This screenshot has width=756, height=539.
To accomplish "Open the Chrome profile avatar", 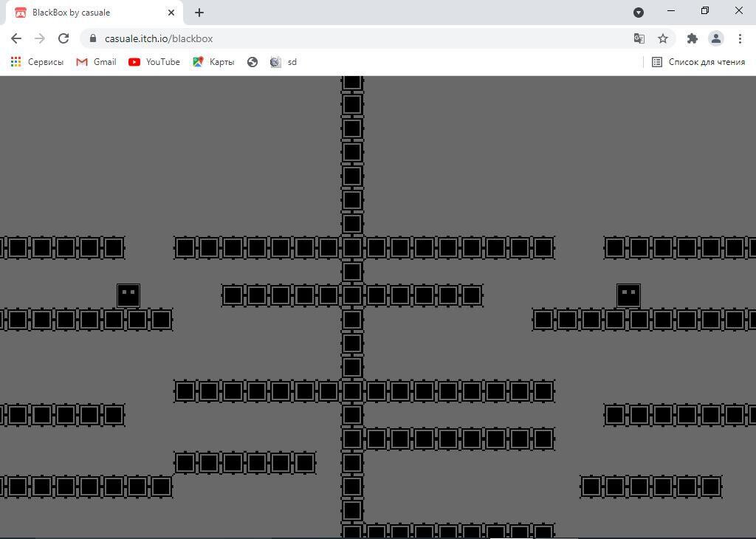I will click(x=716, y=38).
